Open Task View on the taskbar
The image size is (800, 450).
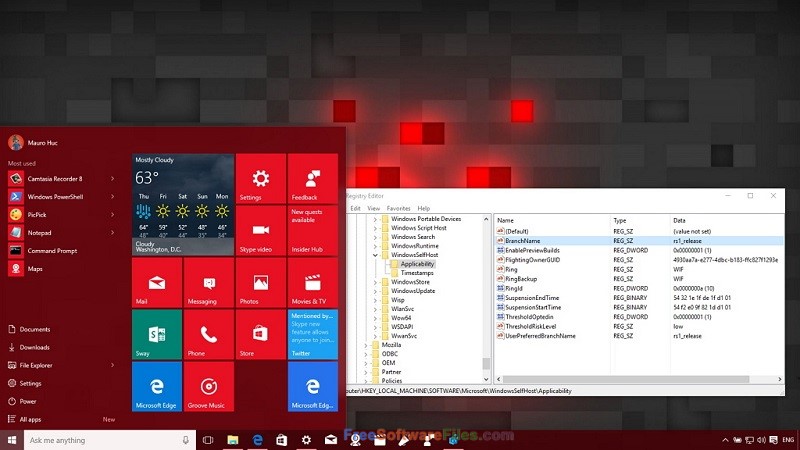click(x=208, y=440)
